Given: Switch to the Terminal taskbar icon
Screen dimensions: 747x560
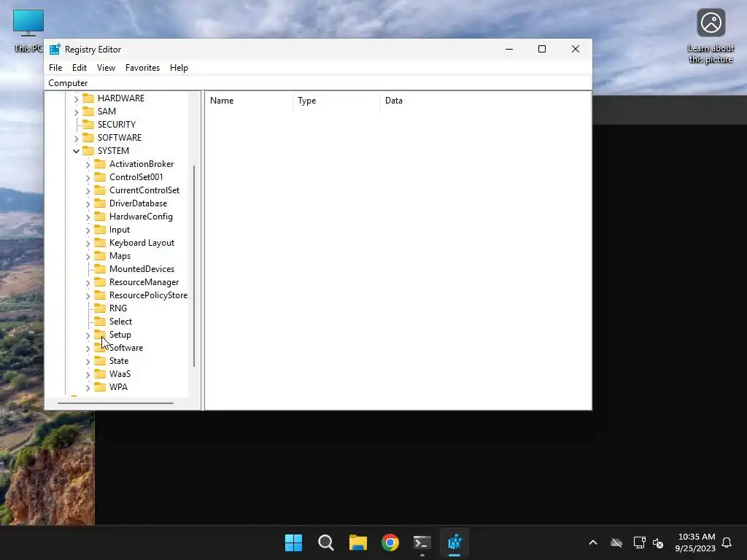Looking at the screenshot, I should (422, 542).
